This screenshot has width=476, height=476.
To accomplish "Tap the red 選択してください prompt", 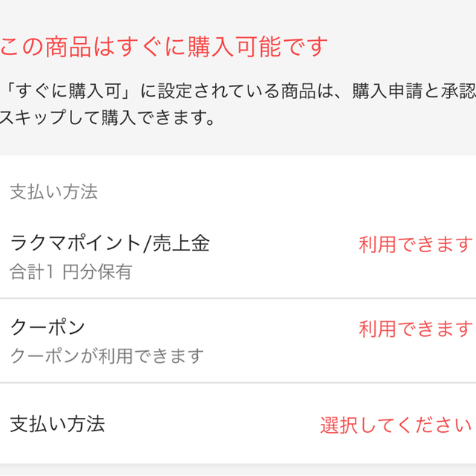I will coord(396,425).
